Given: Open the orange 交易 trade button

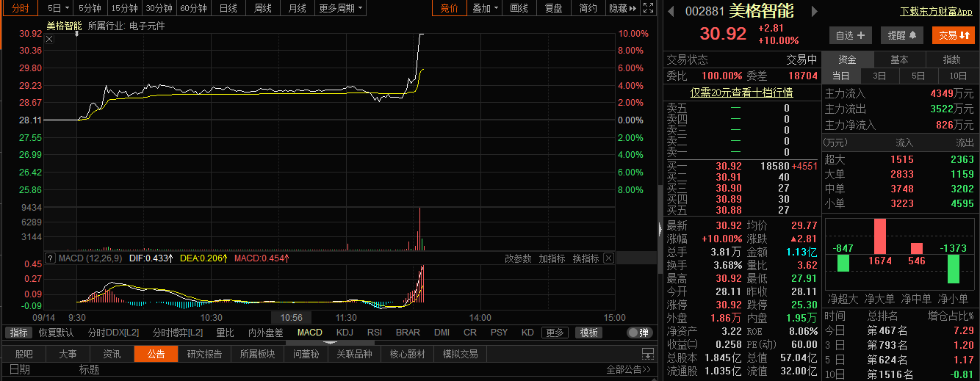Looking at the screenshot, I should click(x=954, y=35).
